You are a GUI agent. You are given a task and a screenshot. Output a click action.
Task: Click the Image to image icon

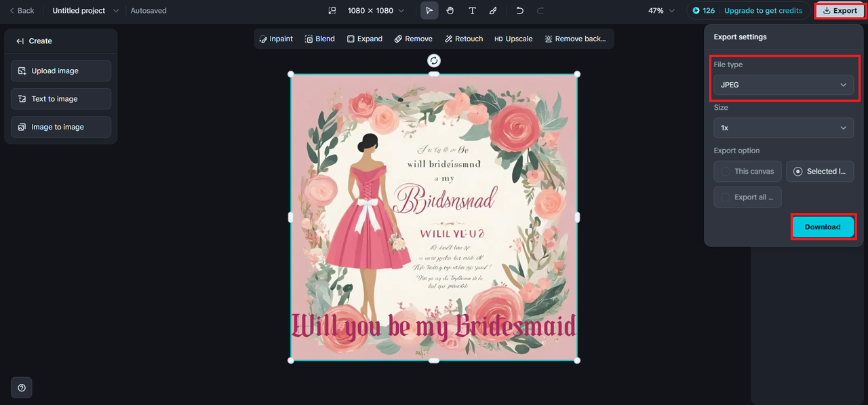[x=22, y=127]
